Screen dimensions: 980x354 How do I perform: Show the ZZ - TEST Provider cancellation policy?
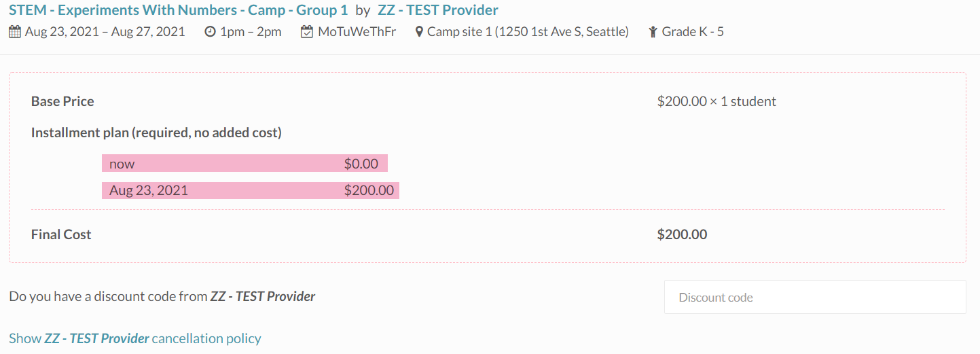134,338
